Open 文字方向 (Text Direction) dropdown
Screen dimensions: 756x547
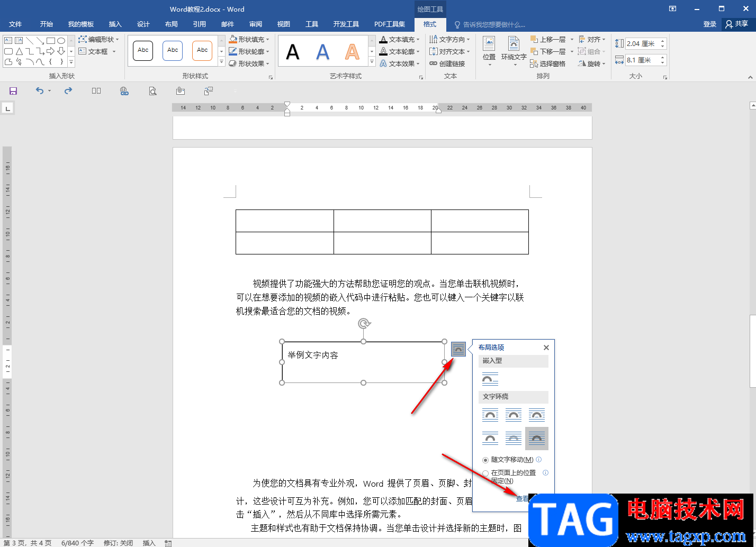[x=449, y=40]
